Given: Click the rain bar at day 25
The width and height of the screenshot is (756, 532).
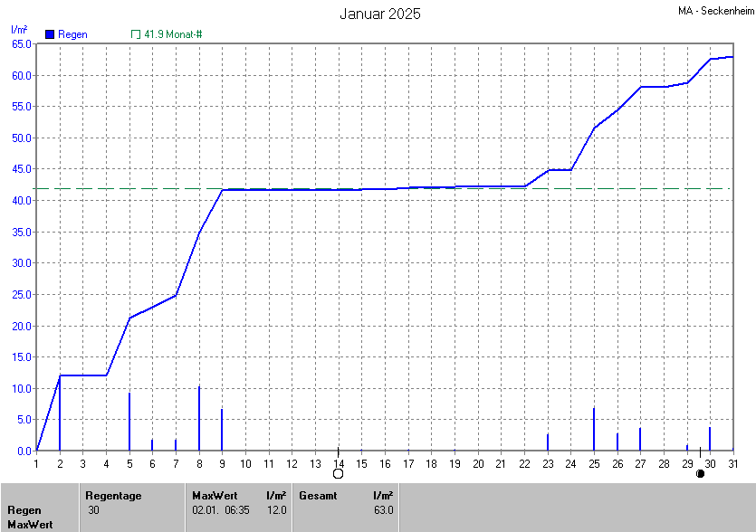Looking at the screenshot, I should [594, 430].
